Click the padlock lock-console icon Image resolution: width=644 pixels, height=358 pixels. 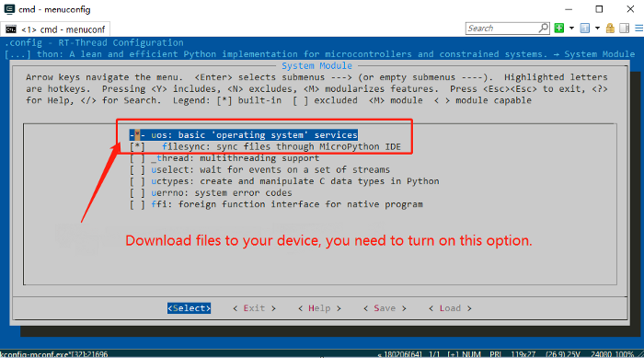(610, 28)
